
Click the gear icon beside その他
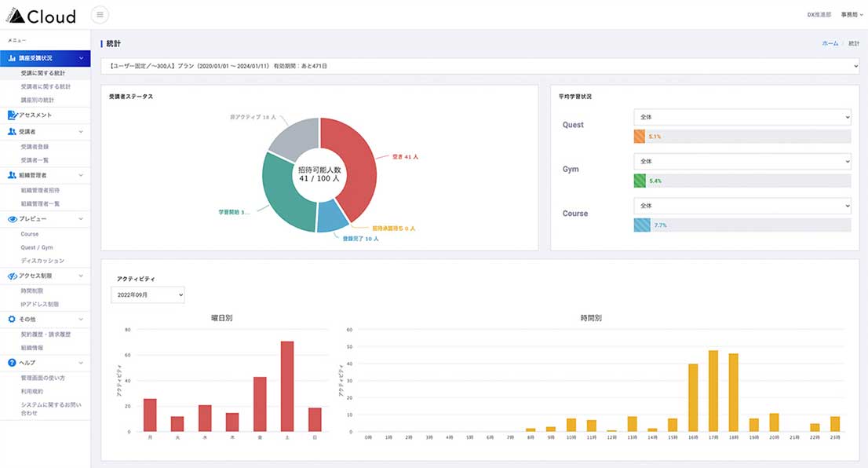[12, 319]
